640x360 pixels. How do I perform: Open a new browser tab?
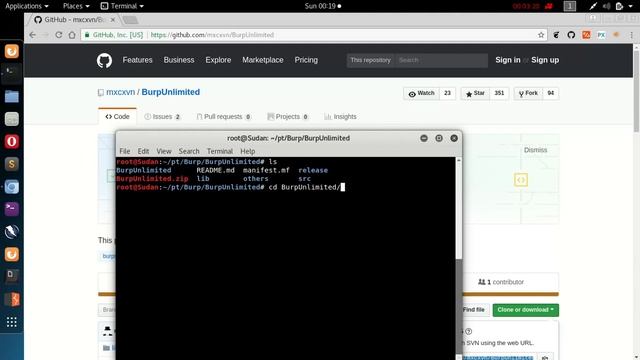click(130, 20)
